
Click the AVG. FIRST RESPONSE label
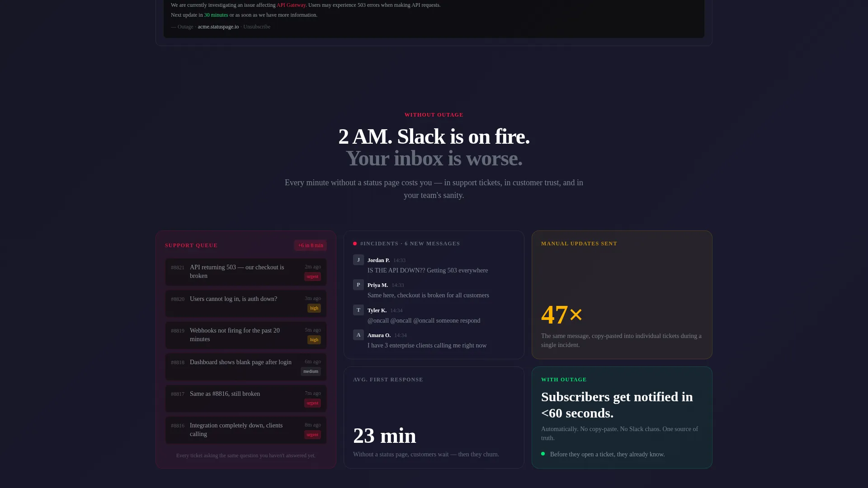pos(388,380)
